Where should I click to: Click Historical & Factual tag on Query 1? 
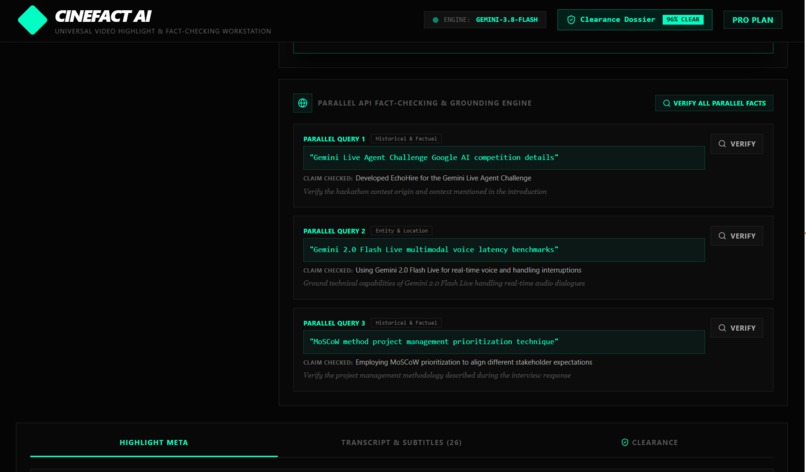(x=406, y=139)
